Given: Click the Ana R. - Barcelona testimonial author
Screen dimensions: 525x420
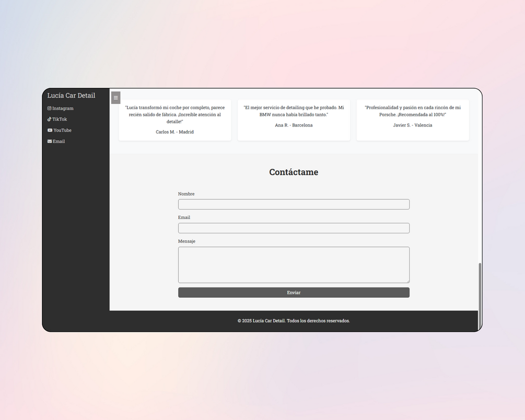Looking at the screenshot, I should pos(294,125).
